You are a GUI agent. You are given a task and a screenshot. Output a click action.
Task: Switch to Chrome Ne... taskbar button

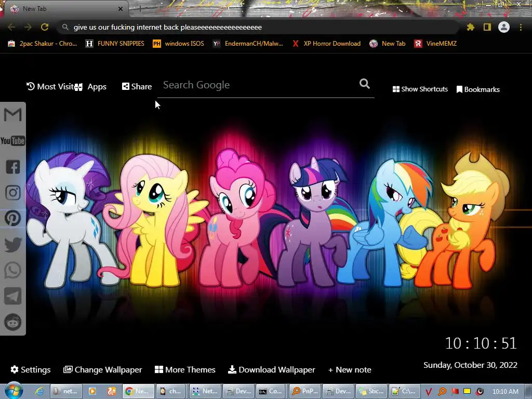pyautogui.click(x=138, y=391)
